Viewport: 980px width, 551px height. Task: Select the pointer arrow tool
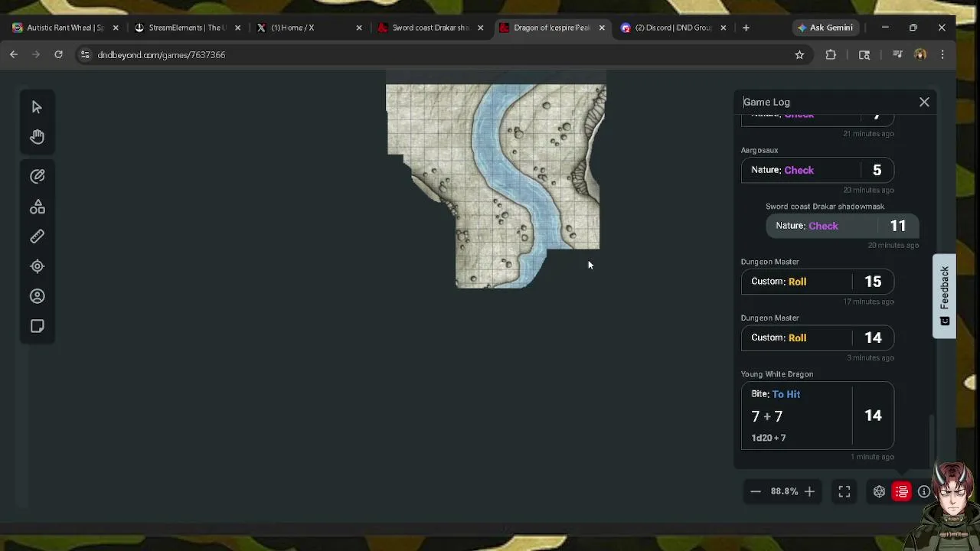(x=37, y=107)
